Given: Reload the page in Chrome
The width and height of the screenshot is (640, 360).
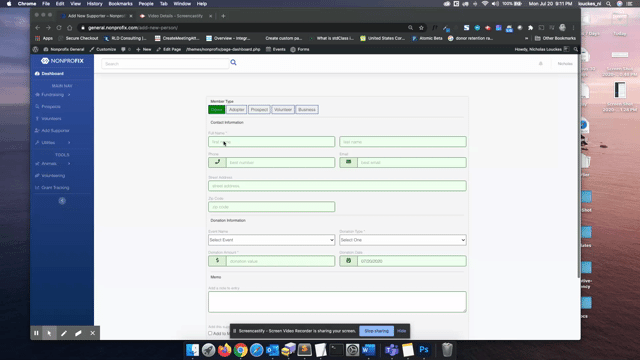Looking at the screenshot, I should tap(59, 28).
